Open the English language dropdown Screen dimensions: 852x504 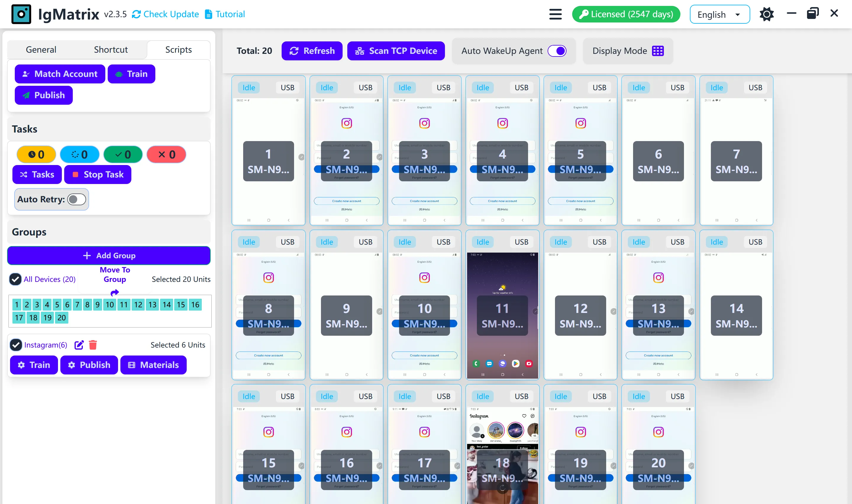[719, 14]
